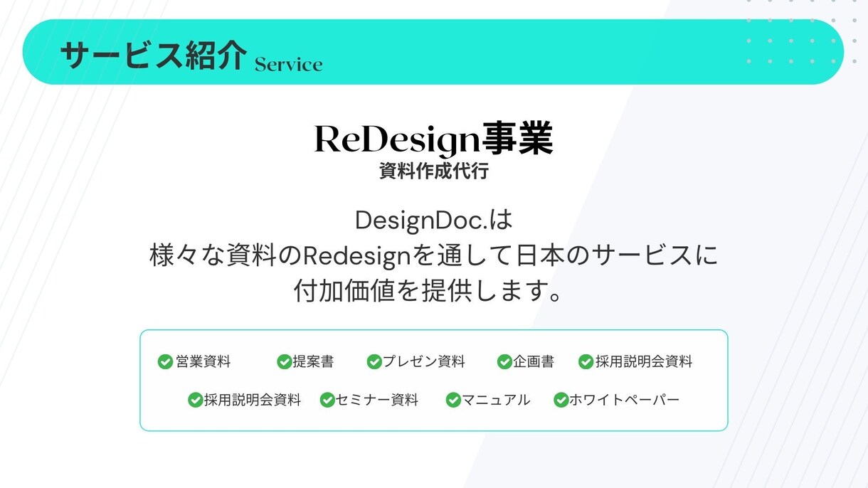This screenshot has height=488, width=868.
Task: Click the 営業資料 label text
Action: coord(203,362)
